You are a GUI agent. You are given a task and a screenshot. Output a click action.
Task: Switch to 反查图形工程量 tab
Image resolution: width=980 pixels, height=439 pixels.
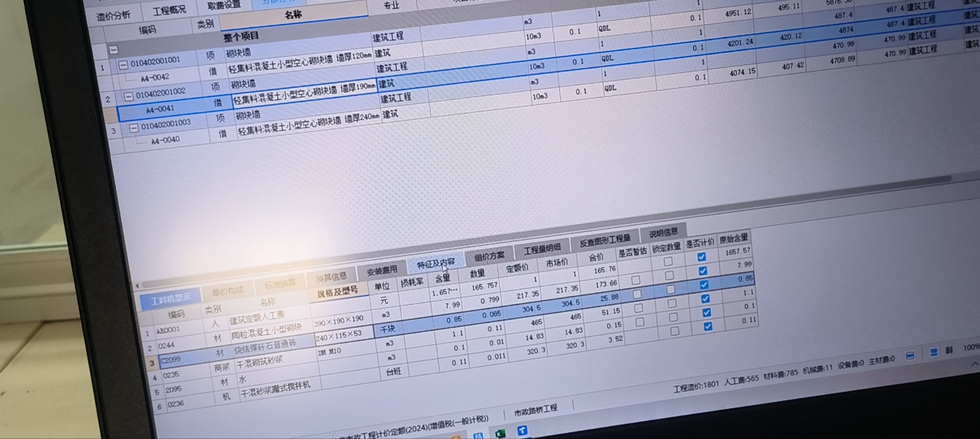[x=605, y=240]
